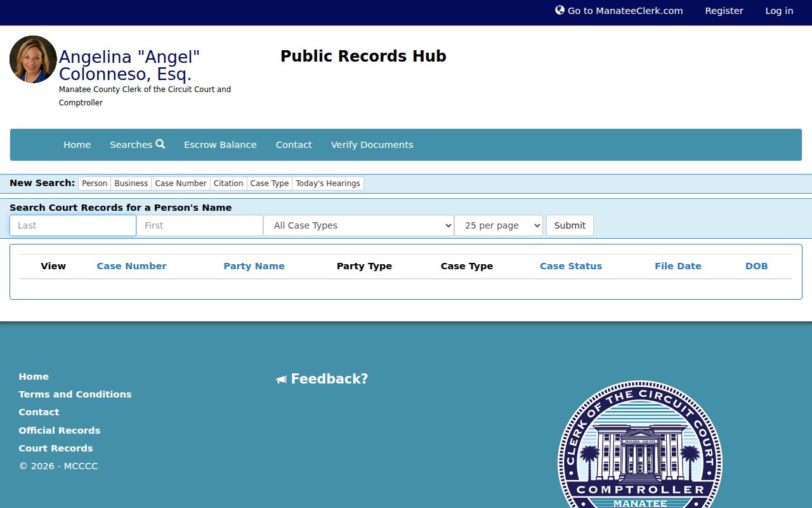Start a new Citation search
Screen dimensions: 812x508
click(x=228, y=184)
